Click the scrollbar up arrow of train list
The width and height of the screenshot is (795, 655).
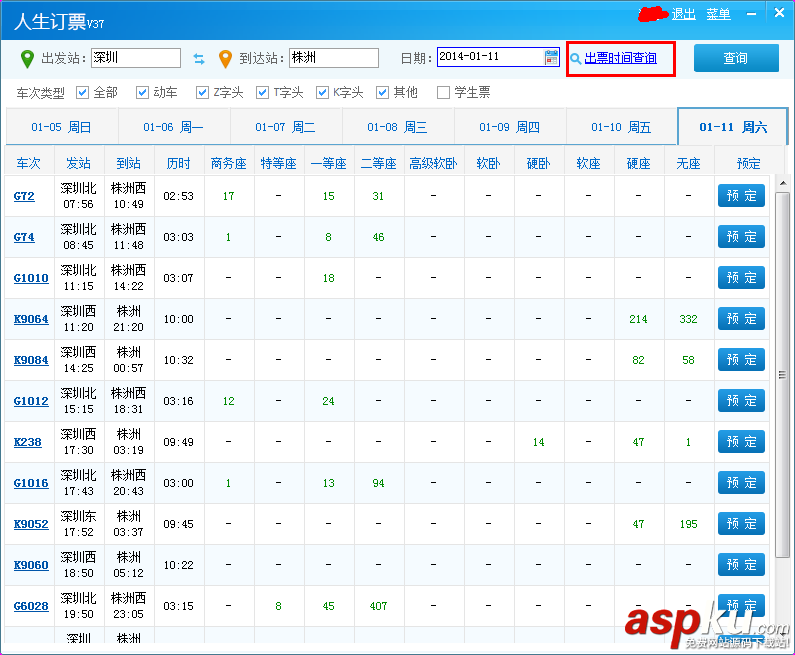(x=783, y=183)
